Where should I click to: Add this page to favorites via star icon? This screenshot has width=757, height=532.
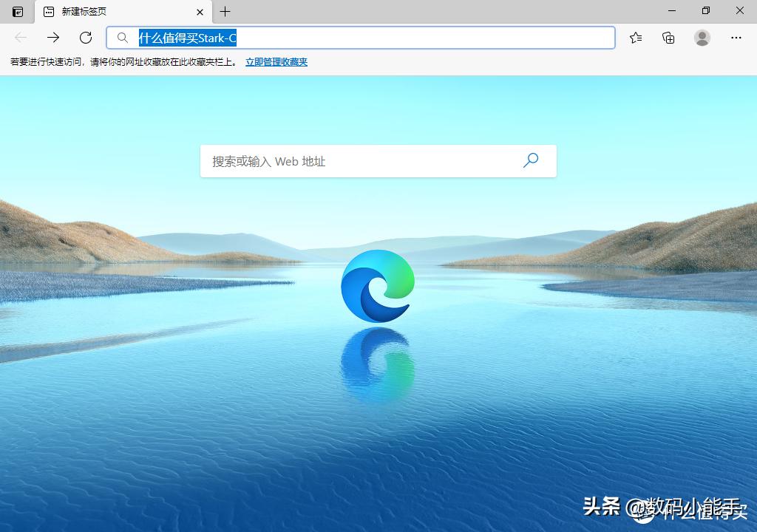[635, 37]
